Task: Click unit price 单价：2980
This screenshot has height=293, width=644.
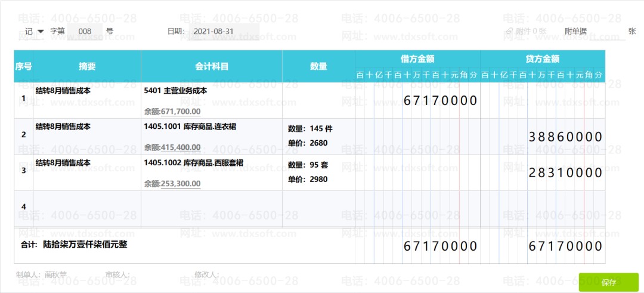Action: click(x=308, y=179)
